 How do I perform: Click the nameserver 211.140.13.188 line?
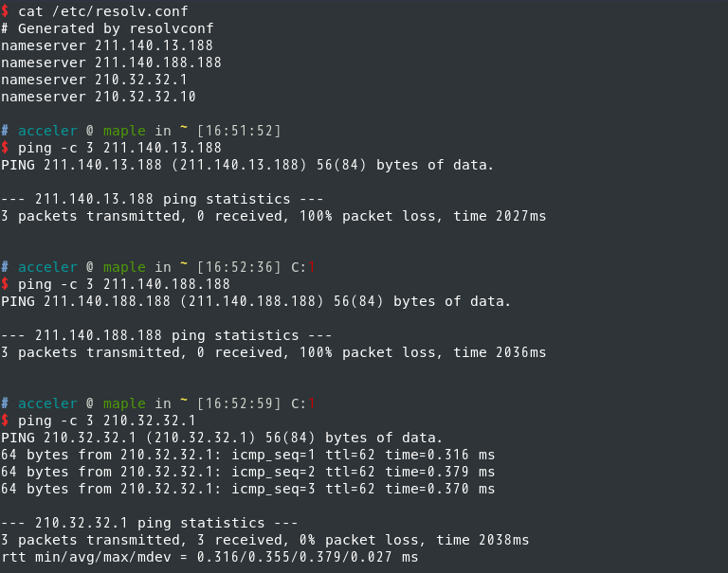(x=107, y=45)
